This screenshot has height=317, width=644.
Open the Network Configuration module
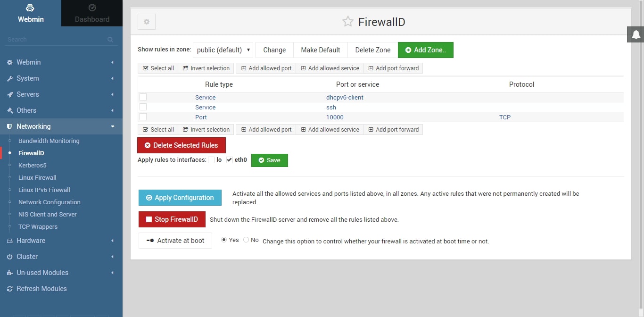point(50,202)
